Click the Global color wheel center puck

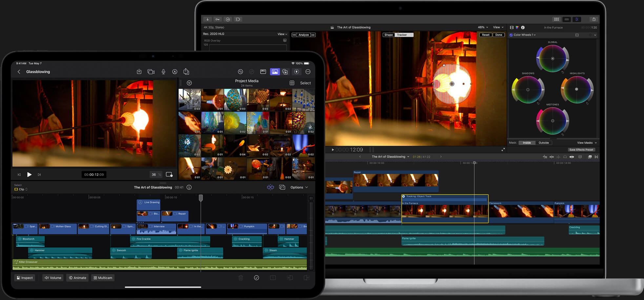pyautogui.click(x=553, y=58)
